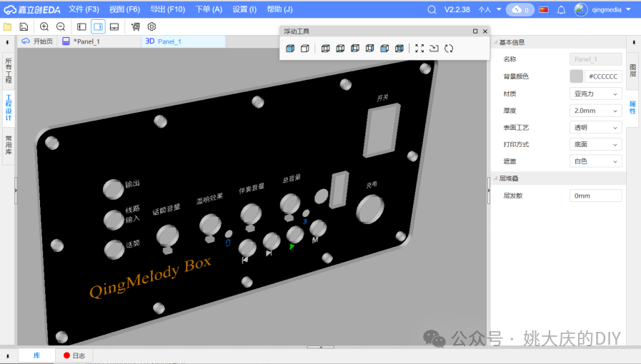Click the export arrow icon in floating tools
This screenshot has width=641, height=364.
coord(434,49)
